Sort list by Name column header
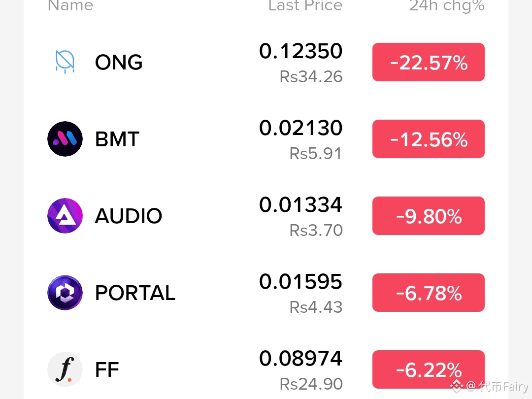Screen dimensions: 532x399 tap(70, 5)
